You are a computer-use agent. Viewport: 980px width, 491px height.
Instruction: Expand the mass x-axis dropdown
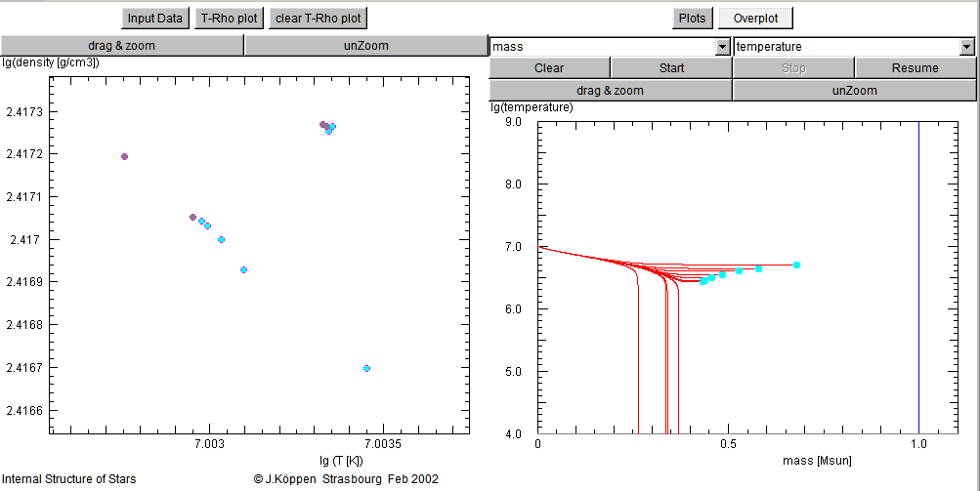coord(723,47)
